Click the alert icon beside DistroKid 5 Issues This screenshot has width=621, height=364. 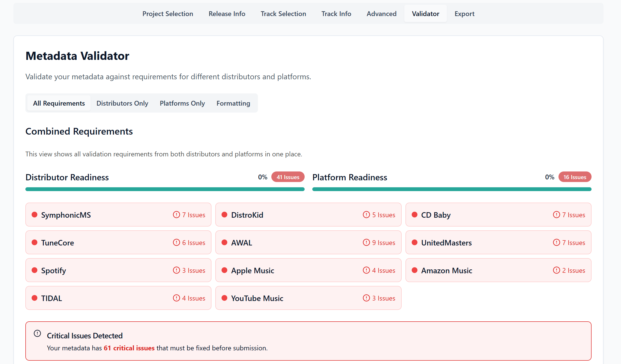click(x=366, y=215)
